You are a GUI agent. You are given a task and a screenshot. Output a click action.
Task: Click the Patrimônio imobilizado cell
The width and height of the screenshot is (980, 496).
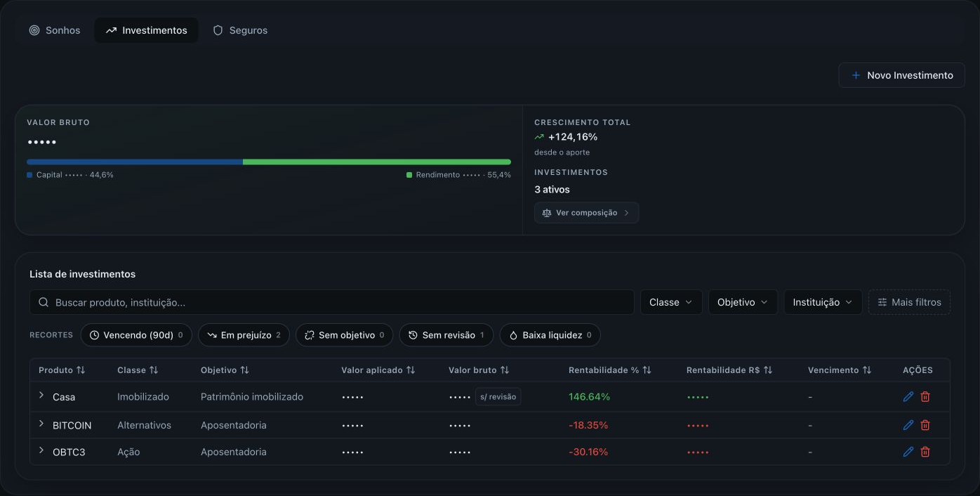point(252,397)
